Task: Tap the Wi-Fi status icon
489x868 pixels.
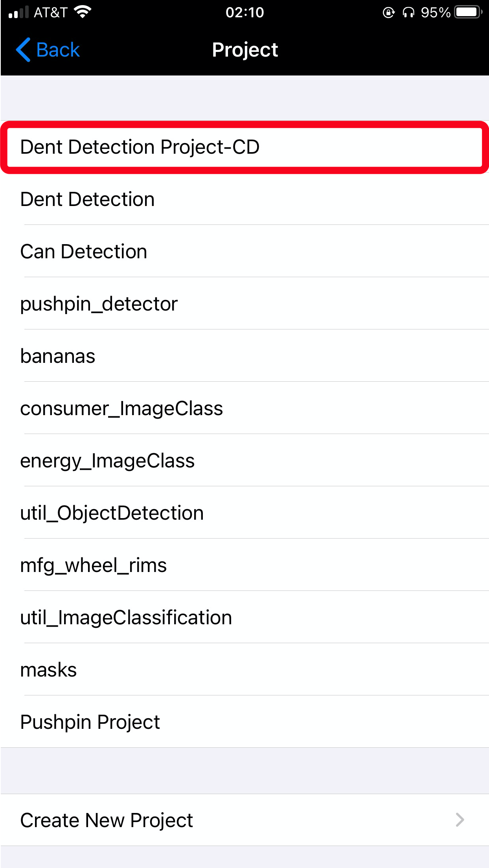Action: (83, 12)
